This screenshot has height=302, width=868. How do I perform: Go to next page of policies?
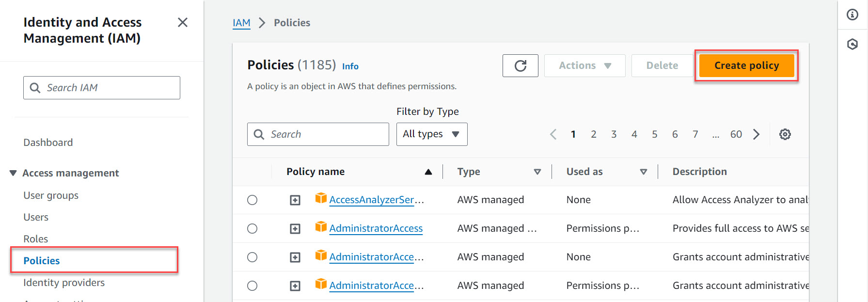pos(756,134)
